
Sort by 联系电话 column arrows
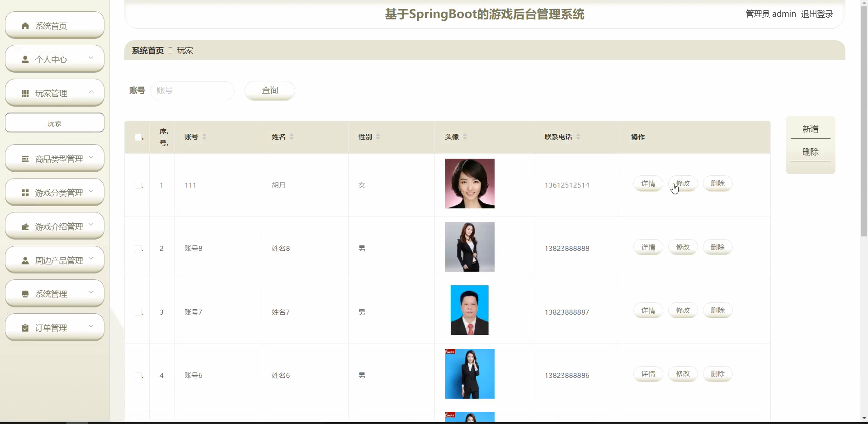578,137
